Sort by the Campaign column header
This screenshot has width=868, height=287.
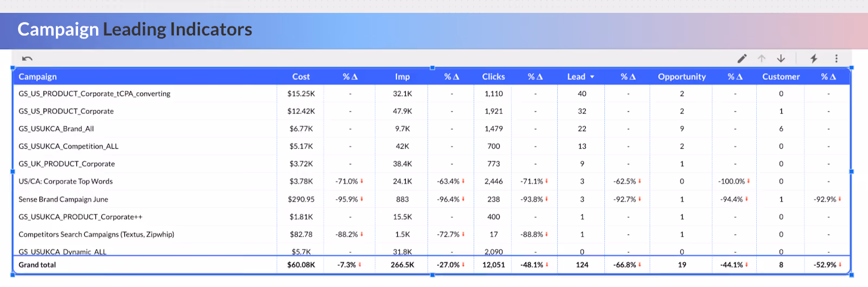click(x=37, y=76)
